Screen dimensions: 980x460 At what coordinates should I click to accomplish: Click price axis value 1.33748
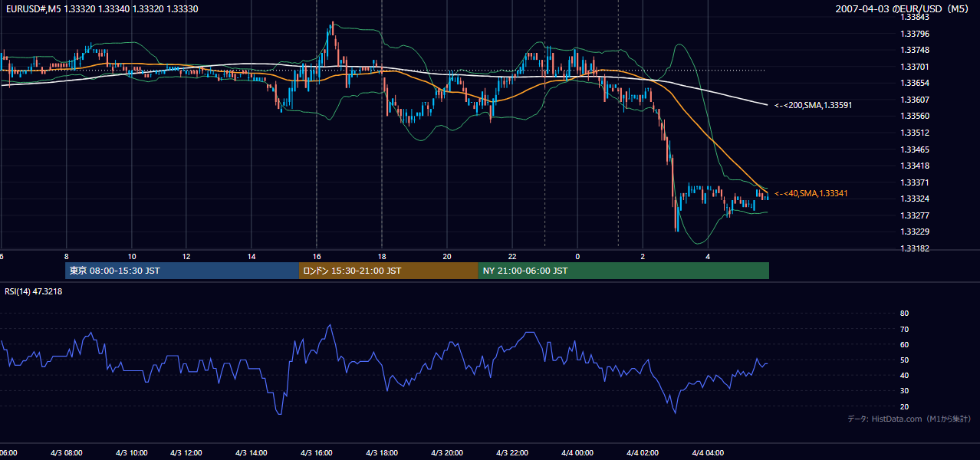914,51
